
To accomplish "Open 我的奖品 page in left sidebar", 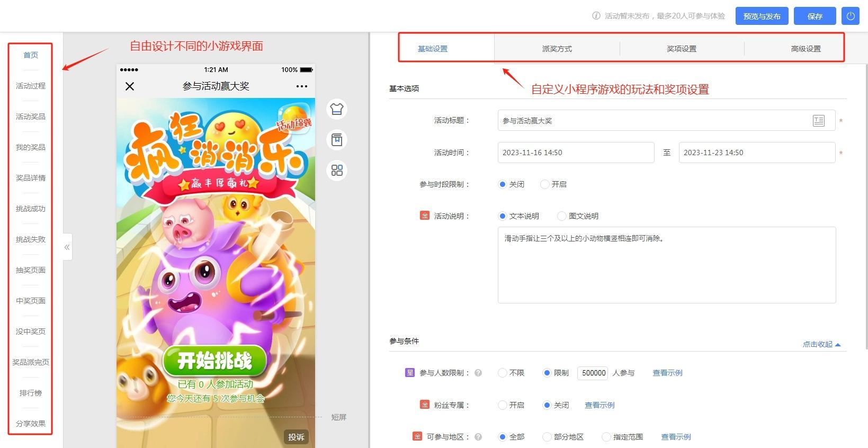I will pos(31,147).
